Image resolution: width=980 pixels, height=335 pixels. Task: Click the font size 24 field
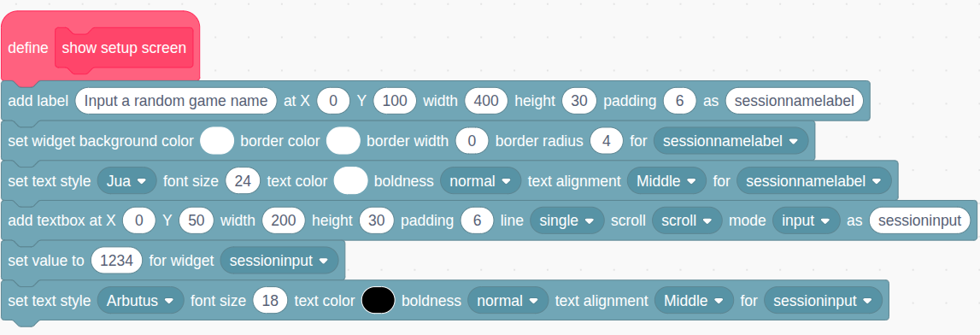(x=243, y=181)
